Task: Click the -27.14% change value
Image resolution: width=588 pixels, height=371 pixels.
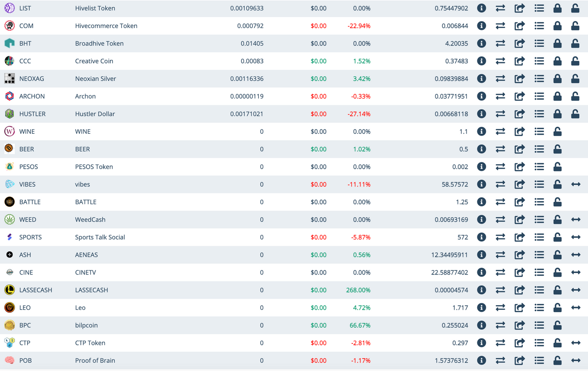Action: coord(359,114)
